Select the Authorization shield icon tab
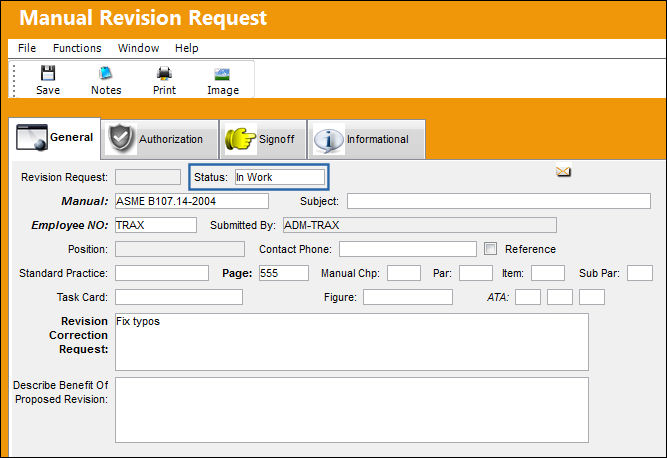 [160, 139]
